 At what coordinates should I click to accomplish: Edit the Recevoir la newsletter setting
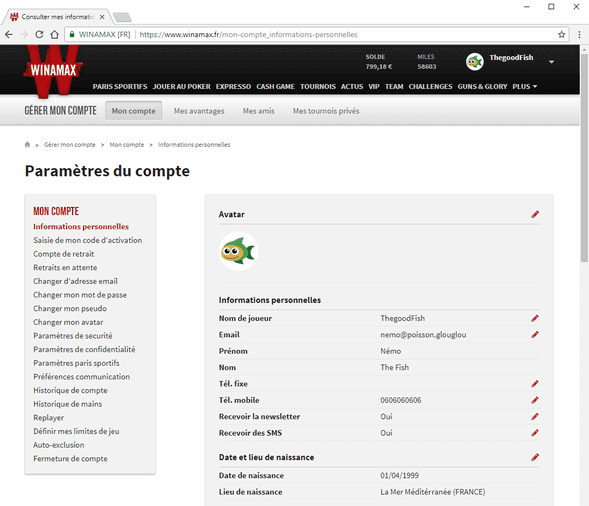535,416
